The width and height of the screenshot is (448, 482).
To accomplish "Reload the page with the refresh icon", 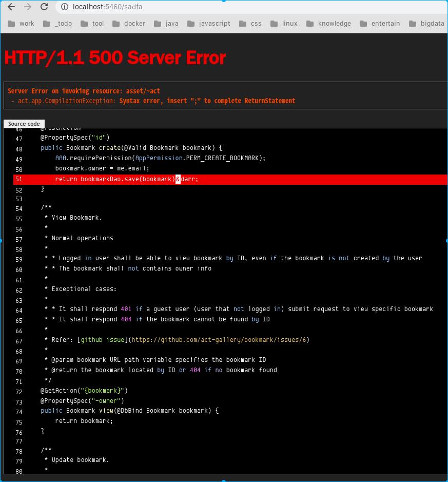I will tap(44, 7).
